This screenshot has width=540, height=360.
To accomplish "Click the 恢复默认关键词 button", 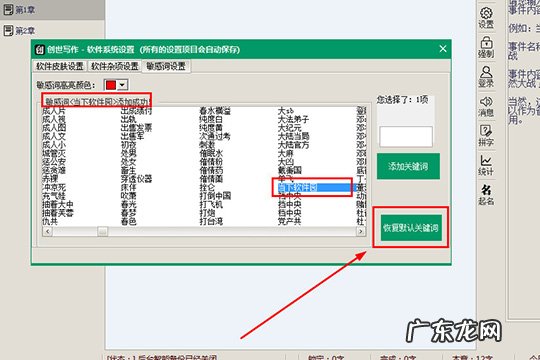I will 411,228.
